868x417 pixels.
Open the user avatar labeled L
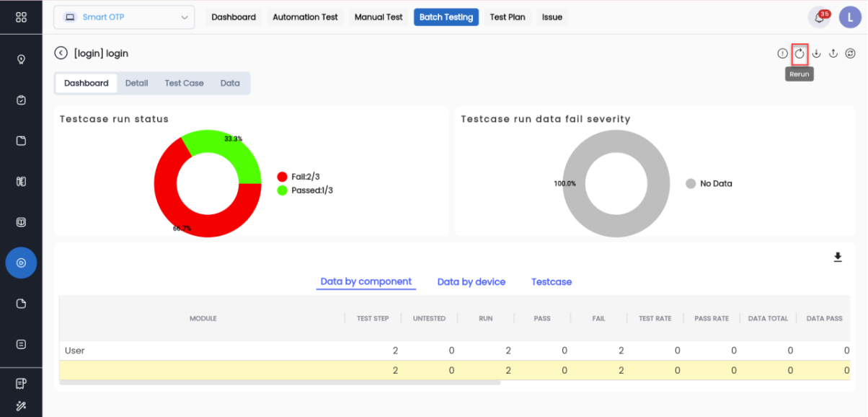[850, 17]
